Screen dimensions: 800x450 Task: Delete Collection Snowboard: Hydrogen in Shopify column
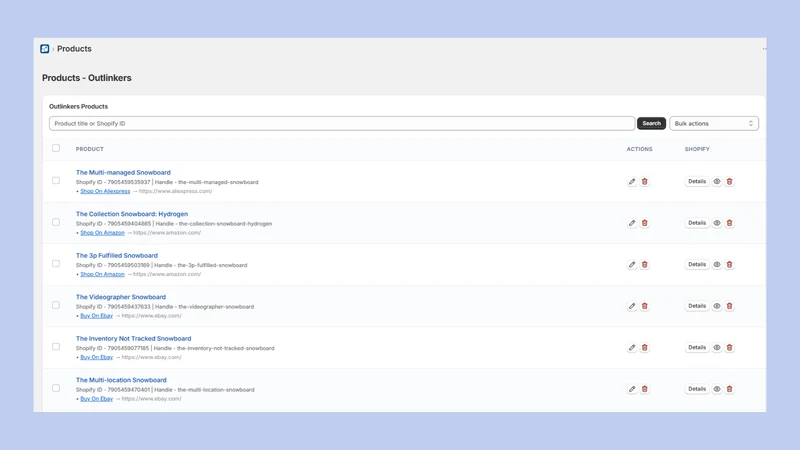pyautogui.click(x=730, y=223)
